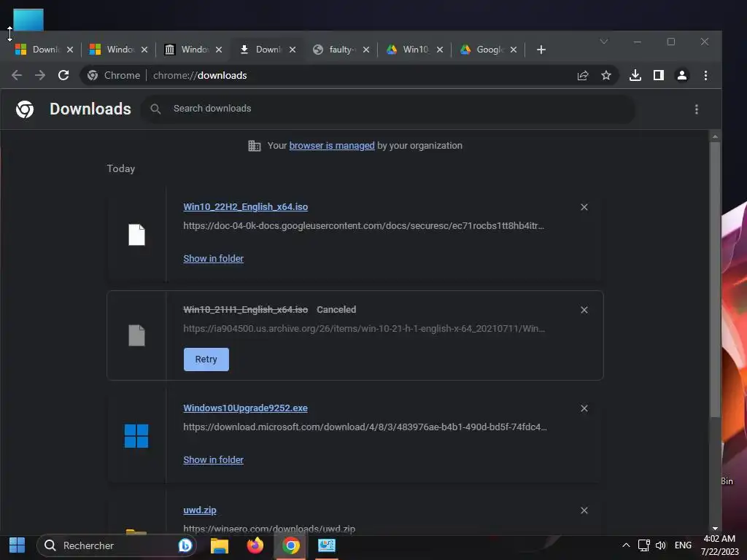Click the browser forward arrow
This screenshot has height=560, width=747.
coord(40,75)
